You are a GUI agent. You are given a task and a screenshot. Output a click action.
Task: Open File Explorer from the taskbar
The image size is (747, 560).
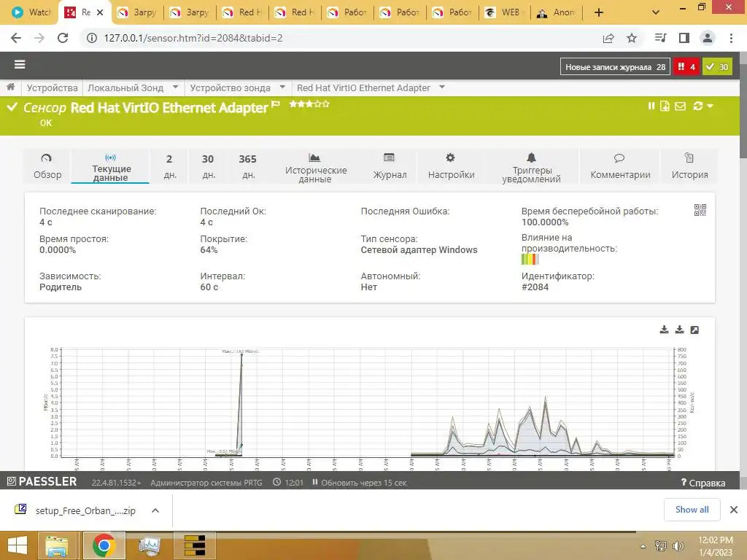57,545
